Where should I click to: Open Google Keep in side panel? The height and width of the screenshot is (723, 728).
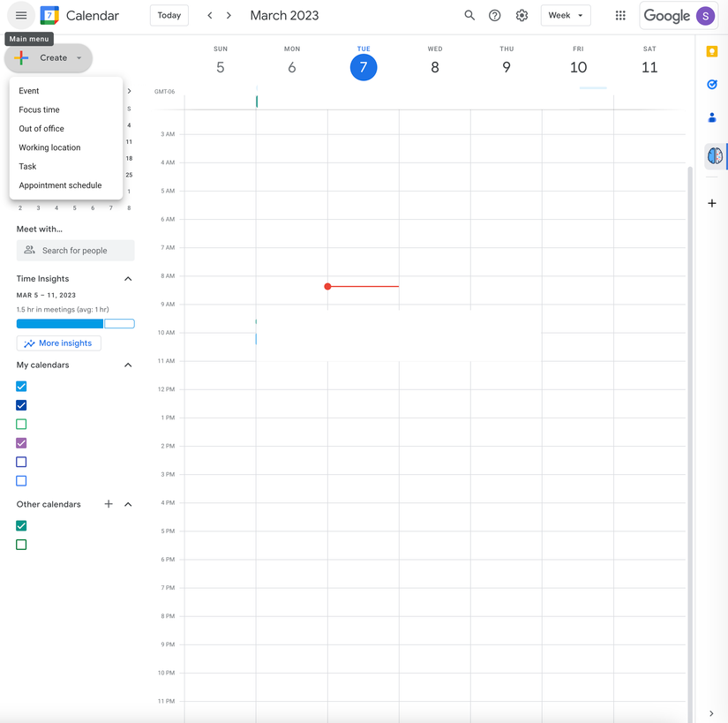click(x=712, y=52)
